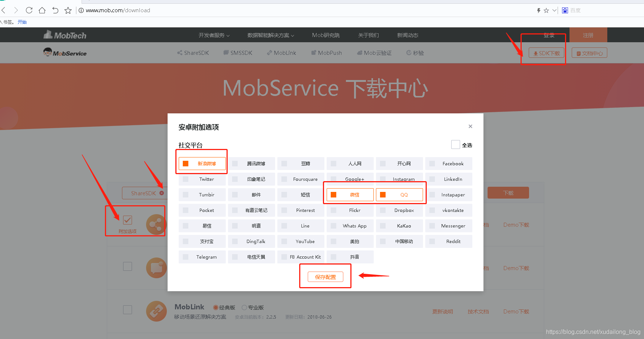
Task: Switch to the Mob云验证 product tab
Action: click(x=374, y=53)
